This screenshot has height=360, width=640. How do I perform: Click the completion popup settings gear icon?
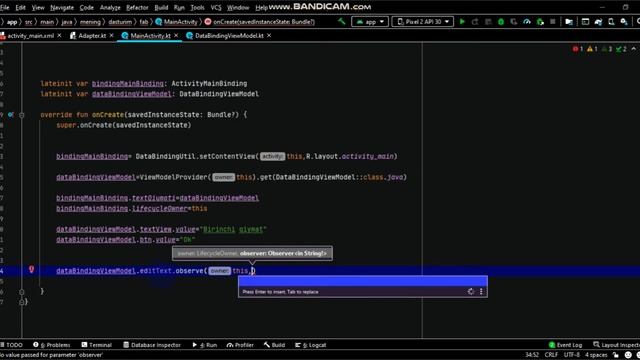pos(471,291)
